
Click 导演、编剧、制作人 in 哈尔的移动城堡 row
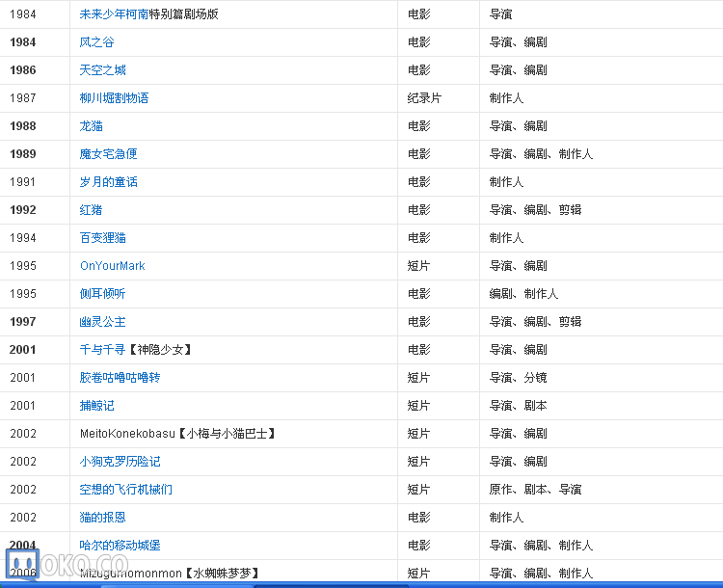click(541, 546)
